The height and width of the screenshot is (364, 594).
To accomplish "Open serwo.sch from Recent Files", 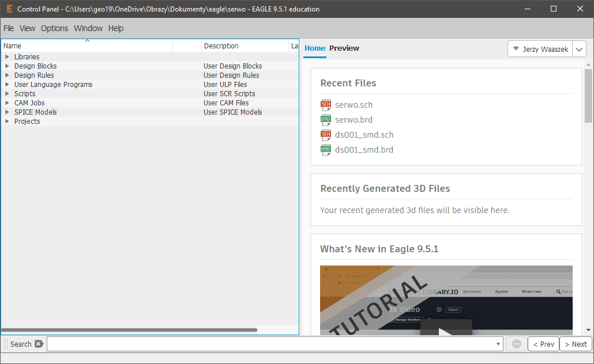I will (354, 105).
